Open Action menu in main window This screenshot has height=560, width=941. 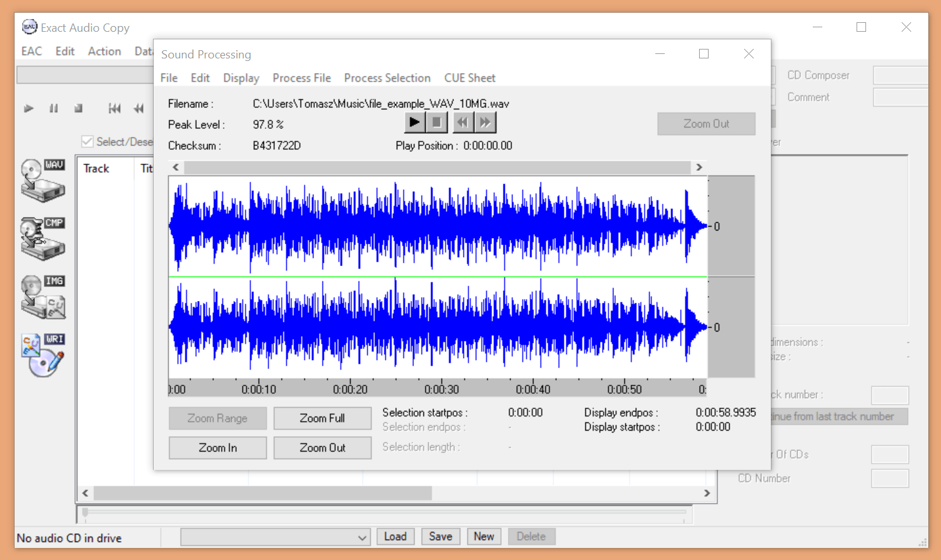(x=104, y=51)
